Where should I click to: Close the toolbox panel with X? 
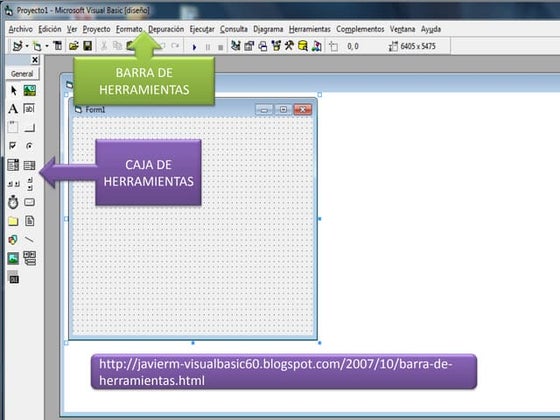point(35,60)
